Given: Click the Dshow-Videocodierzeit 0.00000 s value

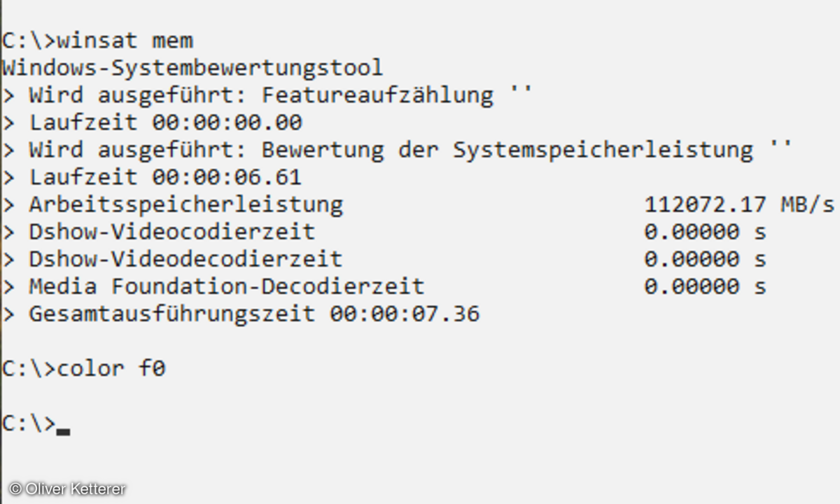Looking at the screenshot, I should [705, 232].
